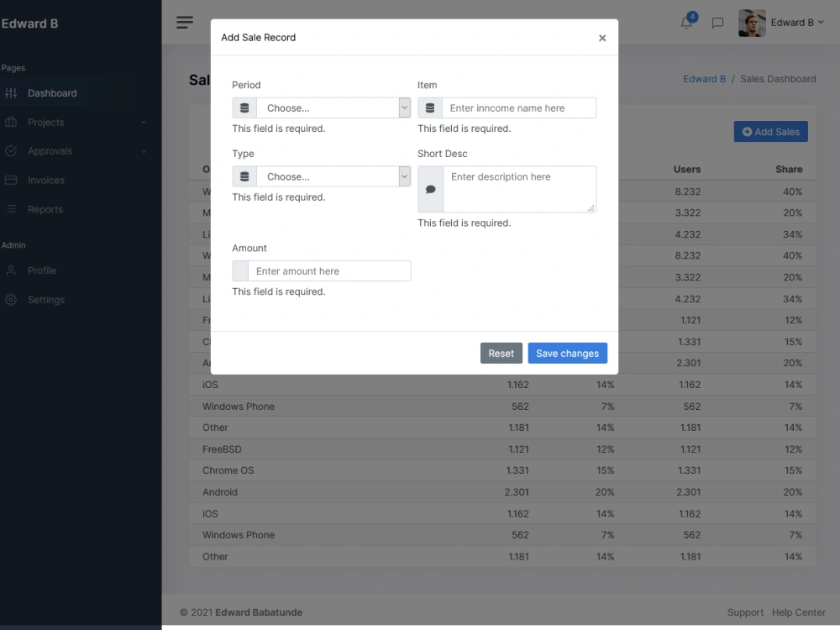Screen dimensions: 840x630
Task: Click Sales Dashboard breadcrumb text
Action: (778, 79)
